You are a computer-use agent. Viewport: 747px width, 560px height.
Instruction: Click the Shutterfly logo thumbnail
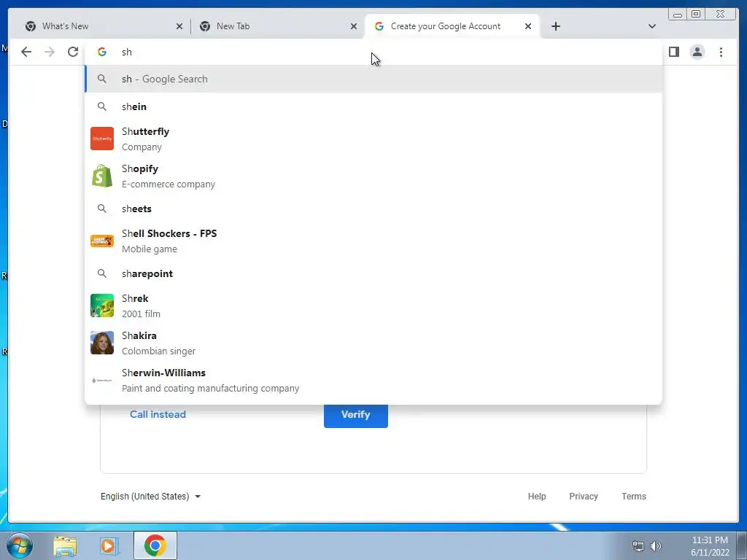tap(102, 139)
